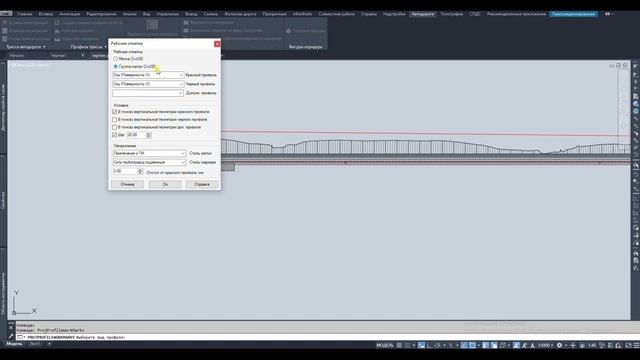Open the annotation scale 1:1000 dropdown
Screen dimensions: 640x360
coord(545,346)
